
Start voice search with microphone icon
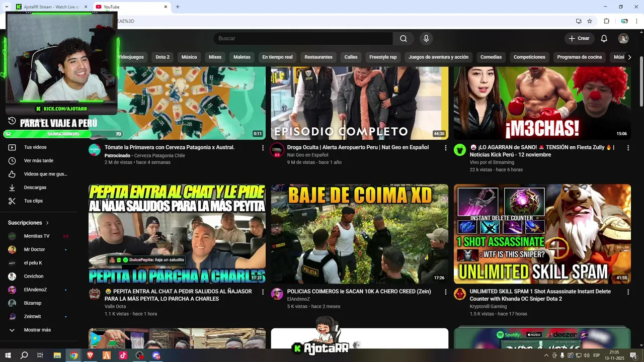pyautogui.click(x=426, y=39)
